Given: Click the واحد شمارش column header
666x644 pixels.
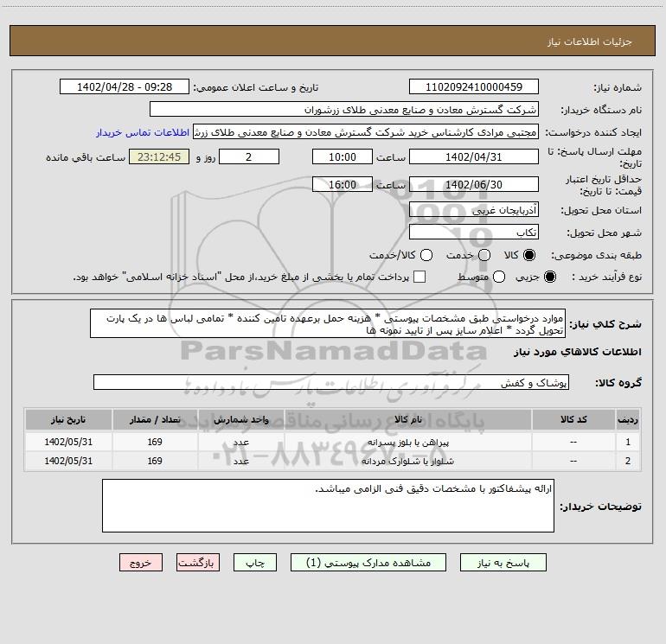Looking at the screenshot, I should 240,419.
